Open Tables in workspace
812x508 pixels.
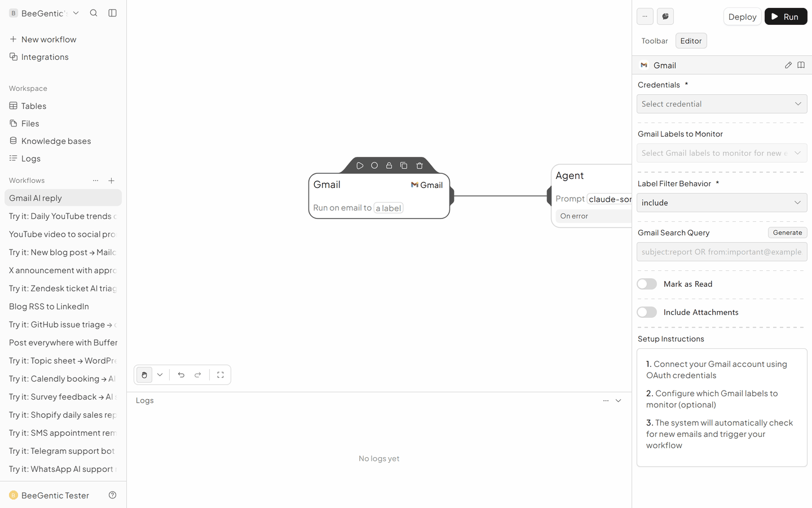(x=63, y=106)
